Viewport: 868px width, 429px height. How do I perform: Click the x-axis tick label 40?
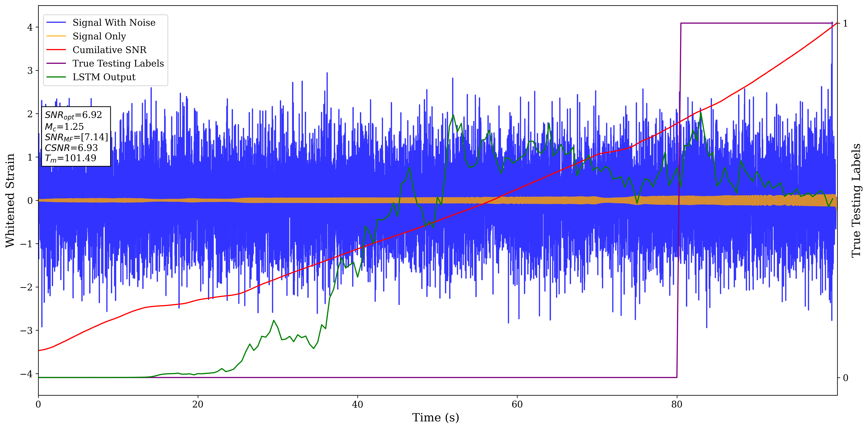pos(357,404)
